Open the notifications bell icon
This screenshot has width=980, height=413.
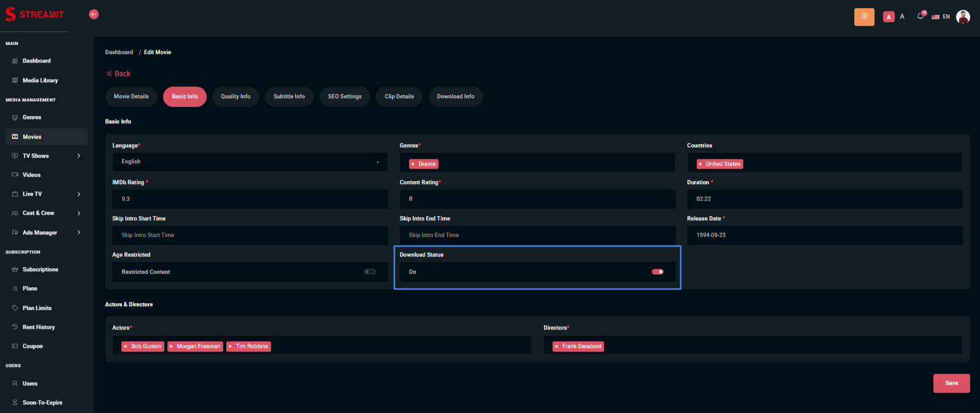click(920, 17)
